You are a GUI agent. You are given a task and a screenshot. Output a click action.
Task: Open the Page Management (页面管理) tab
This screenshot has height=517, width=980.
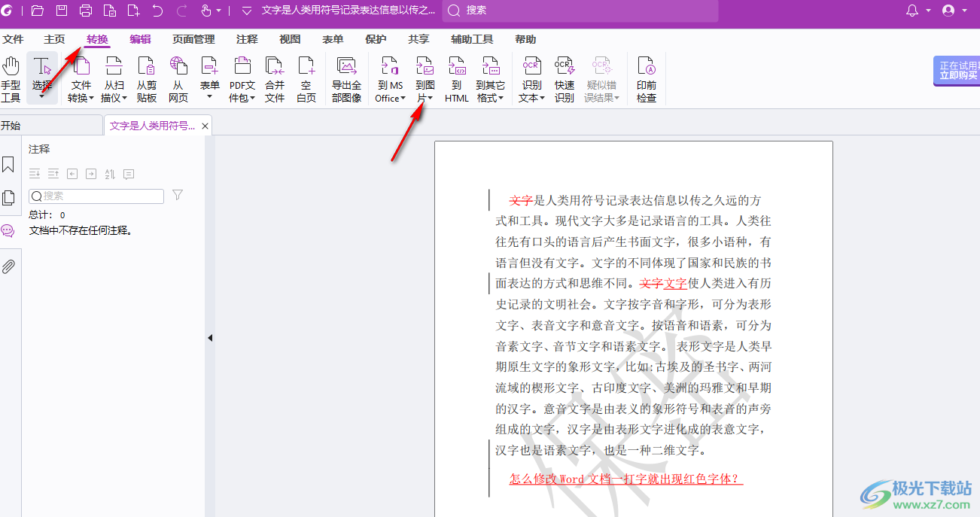pyautogui.click(x=193, y=39)
